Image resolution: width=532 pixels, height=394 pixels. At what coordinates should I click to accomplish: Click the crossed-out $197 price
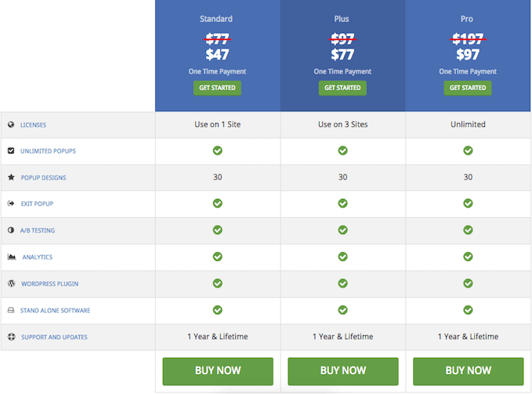pos(468,39)
